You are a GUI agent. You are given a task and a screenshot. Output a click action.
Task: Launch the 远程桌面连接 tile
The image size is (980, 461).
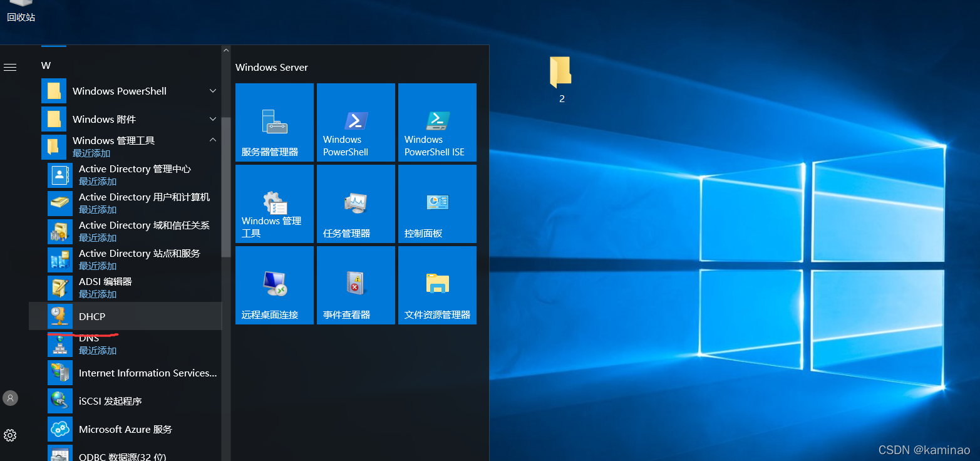(274, 285)
